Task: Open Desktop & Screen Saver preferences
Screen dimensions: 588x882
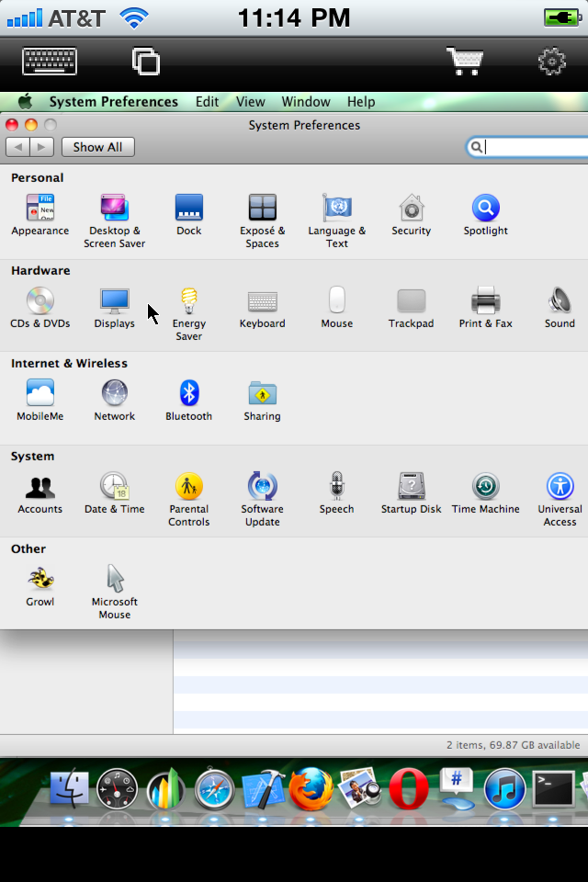Action: [114, 221]
